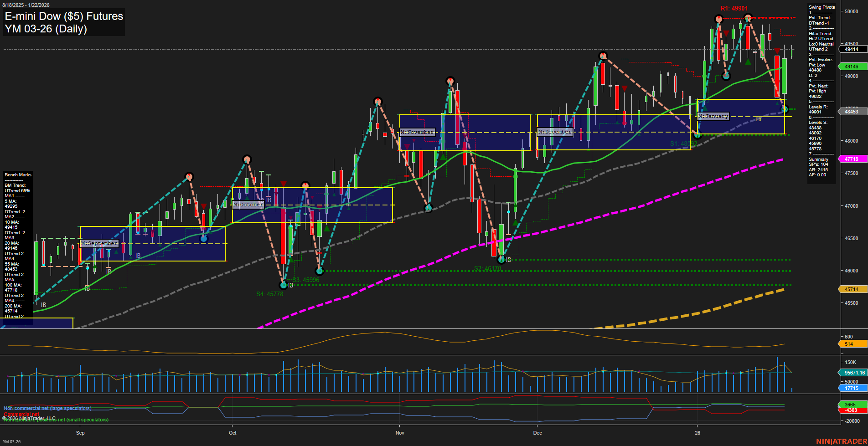
Task: Click the S4: 45778 support level label
Action: tap(270, 294)
